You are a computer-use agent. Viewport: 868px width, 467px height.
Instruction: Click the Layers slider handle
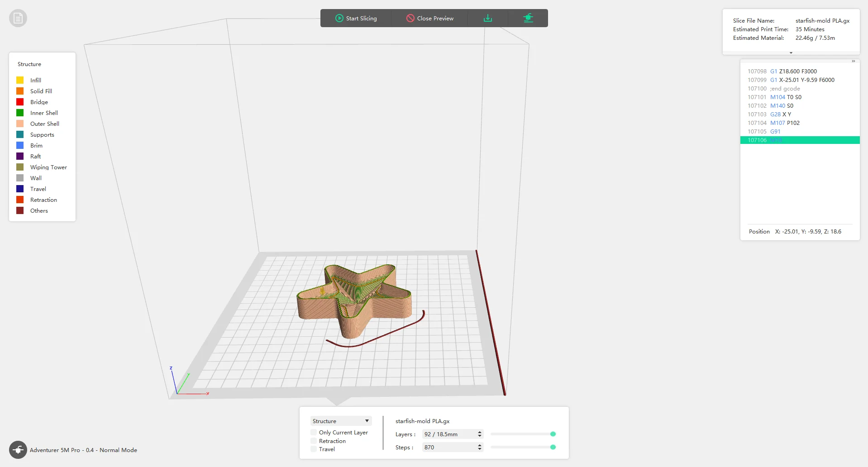pyautogui.click(x=553, y=434)
